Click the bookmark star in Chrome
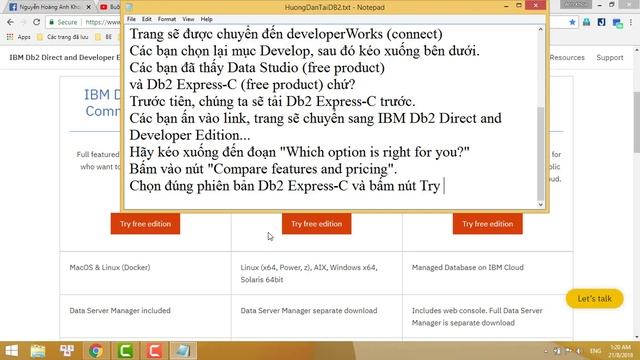This screenshot has width=640, height=360. pyautogui.click(x=572, y=22)
